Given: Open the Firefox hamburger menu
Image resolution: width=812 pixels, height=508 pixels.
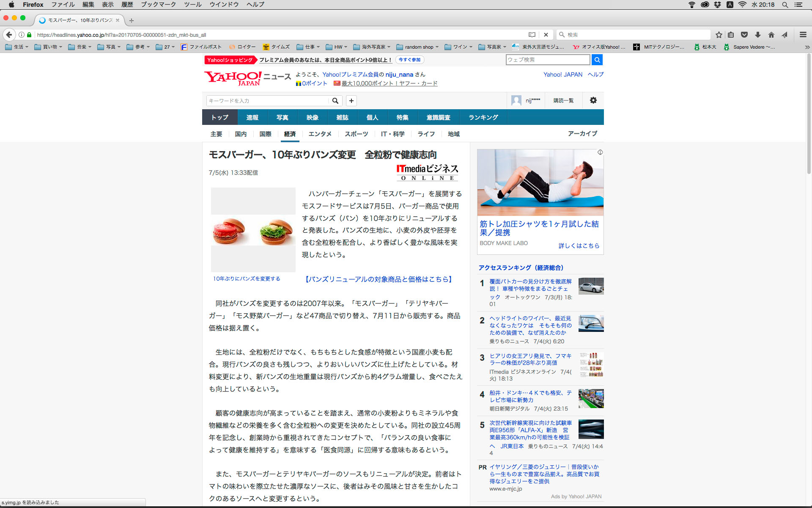Looking at the screenshot, I should pyautogui.click(x=803, y=35).
